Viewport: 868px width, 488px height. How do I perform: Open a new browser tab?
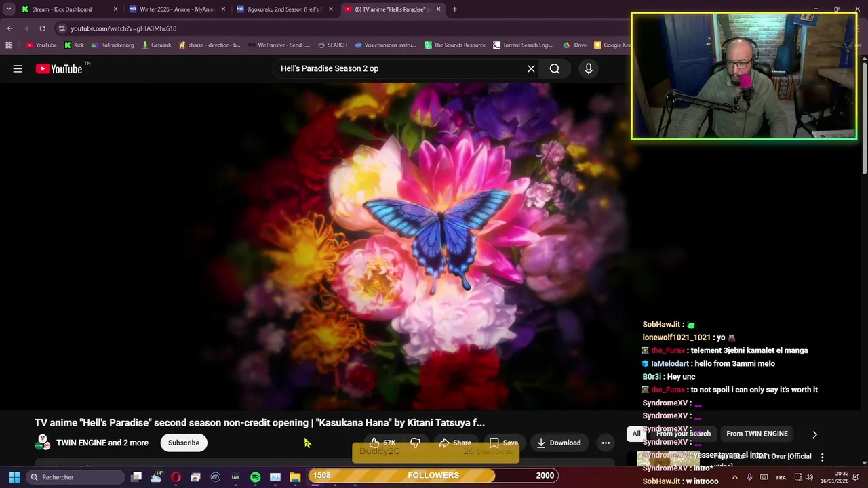click(x=454, y=9)
